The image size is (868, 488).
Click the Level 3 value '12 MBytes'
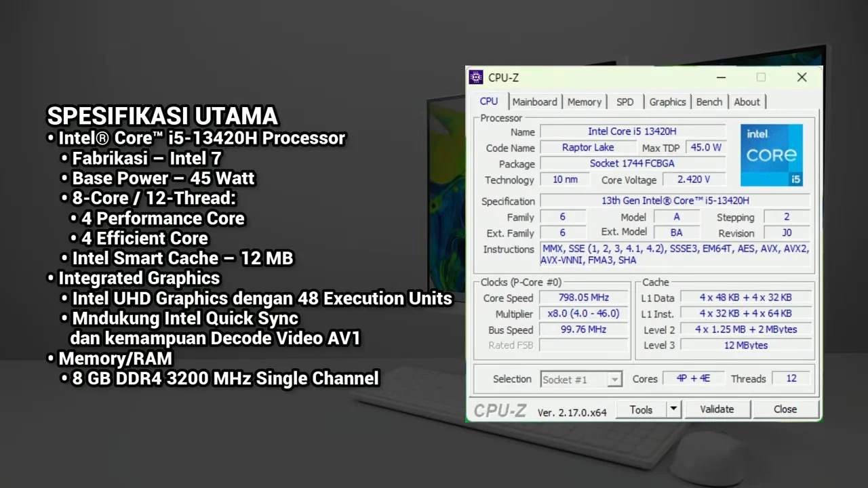[x=745, y=345]
